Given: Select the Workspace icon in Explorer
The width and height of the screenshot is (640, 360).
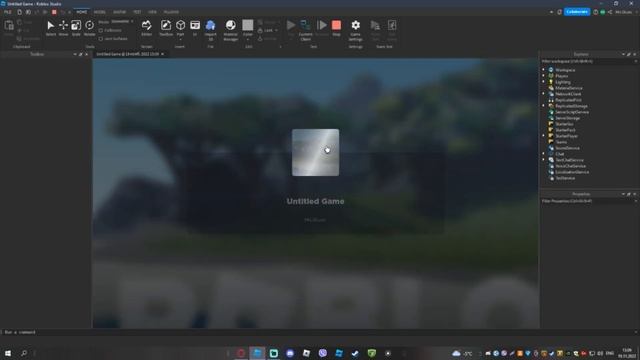Looking at the screenshot, I should tap(551, 70).
